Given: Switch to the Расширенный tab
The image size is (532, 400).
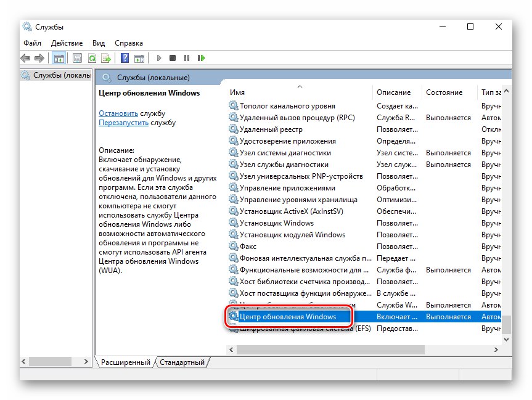Looking at the screenshot, I should click(x=126, y=362).
